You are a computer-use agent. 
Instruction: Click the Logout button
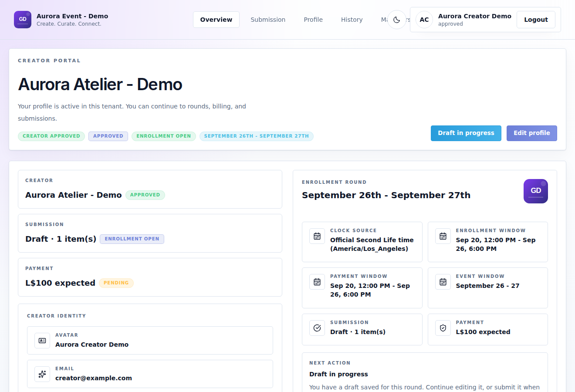tap(536, 20)
